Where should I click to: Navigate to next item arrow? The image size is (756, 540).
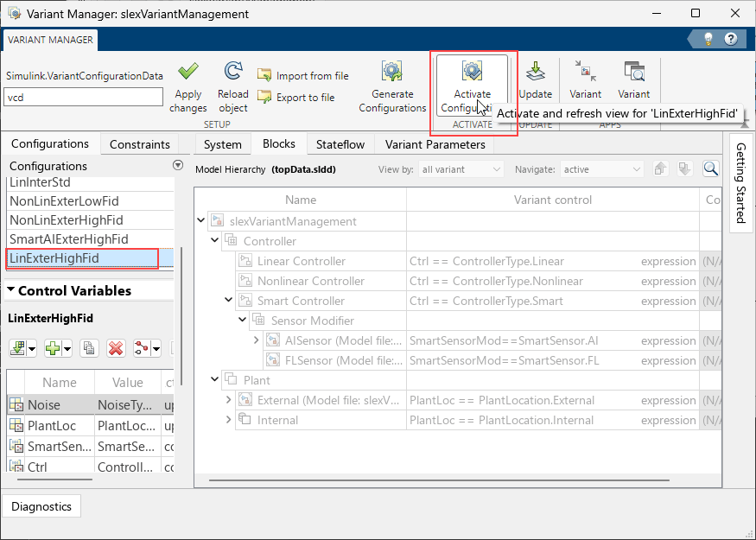(x=684, y=168)
